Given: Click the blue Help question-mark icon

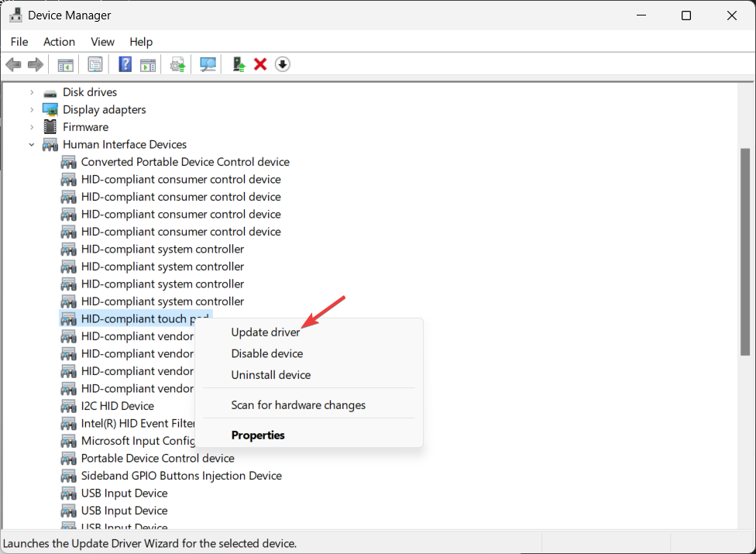Looking at the screenshot, I should pyautogui.click(x=125, y=64).
